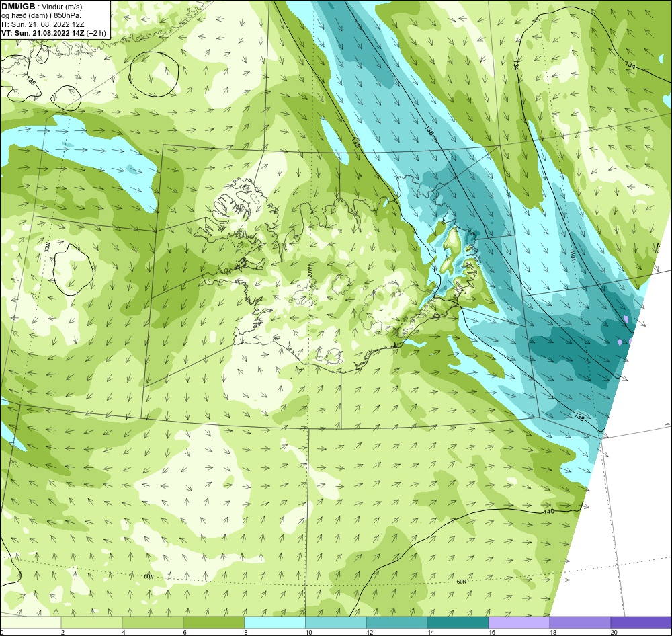Click the 8–10 m/s light cyan legend swatch
The width and height of the screenshot is (672, 636).
pos(275,623)
